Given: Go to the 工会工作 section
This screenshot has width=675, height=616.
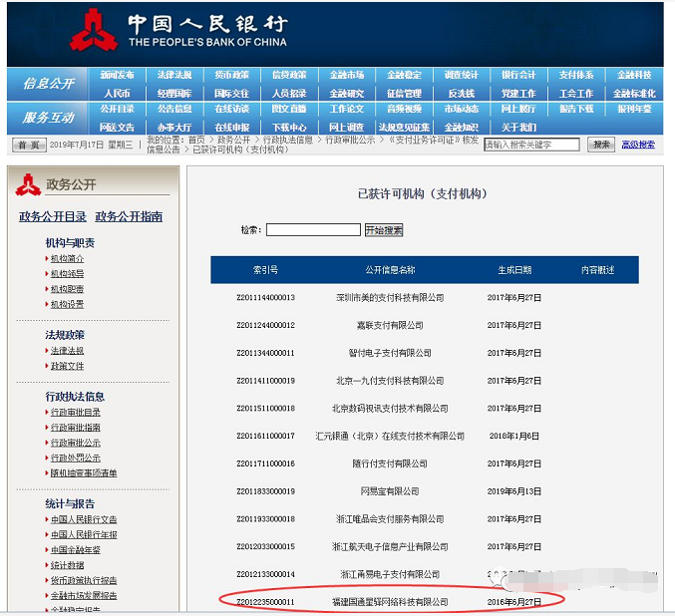Looking at the screenshot, I should tap(576, 94).
